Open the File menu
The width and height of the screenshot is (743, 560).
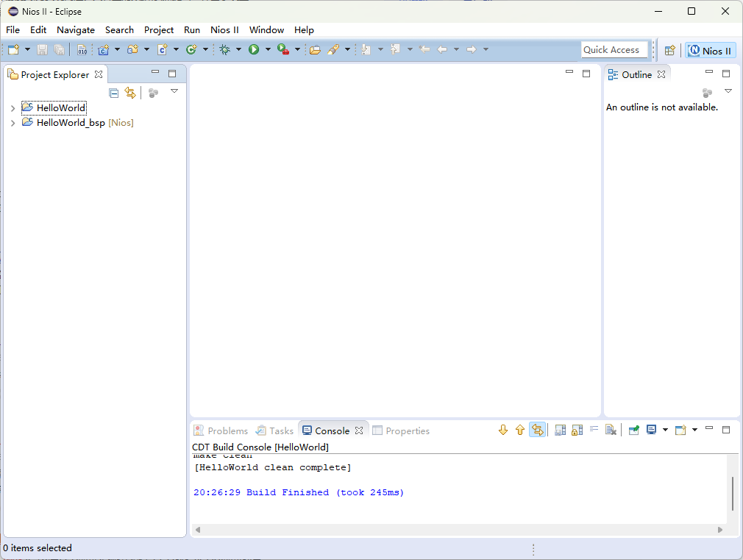click(x=13, y=30)
